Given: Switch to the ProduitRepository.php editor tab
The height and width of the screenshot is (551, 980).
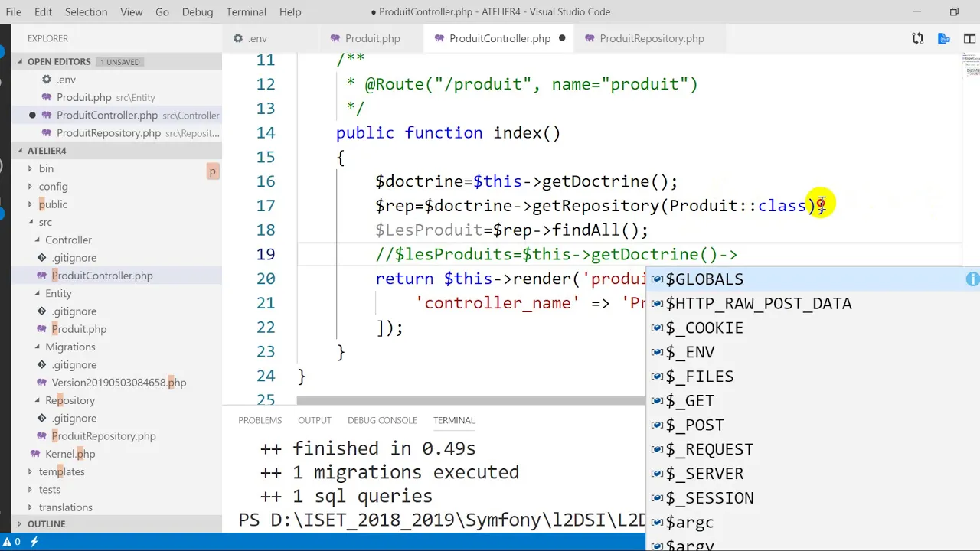Looking at the screenshot, I should (652, 38).
